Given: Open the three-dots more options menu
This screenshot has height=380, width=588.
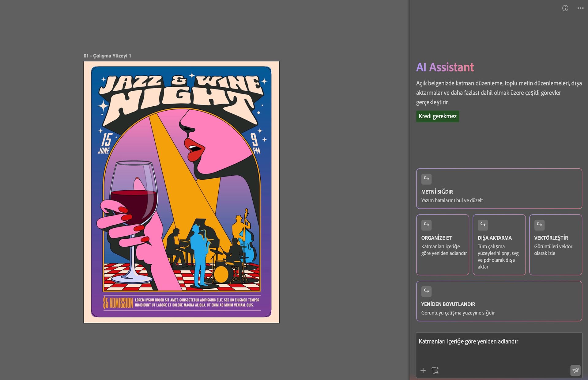Looking at the screenshot, I should (580, 8).
